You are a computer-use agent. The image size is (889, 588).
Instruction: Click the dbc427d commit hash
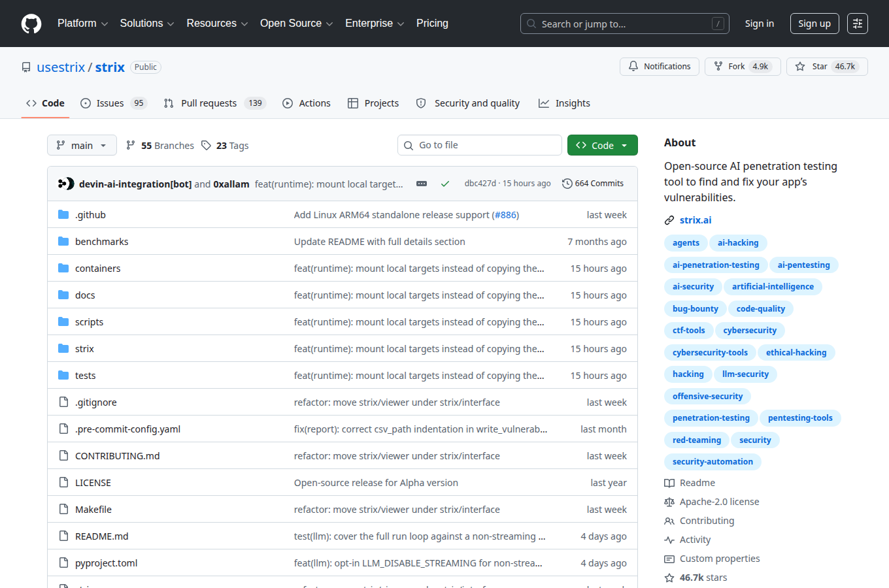click(480, 184)
